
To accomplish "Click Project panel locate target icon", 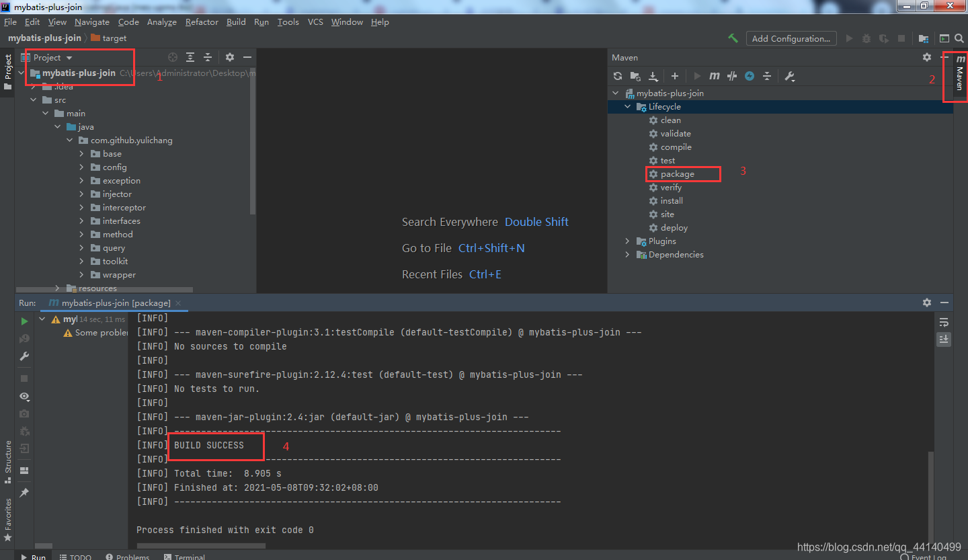I will 173,57.
